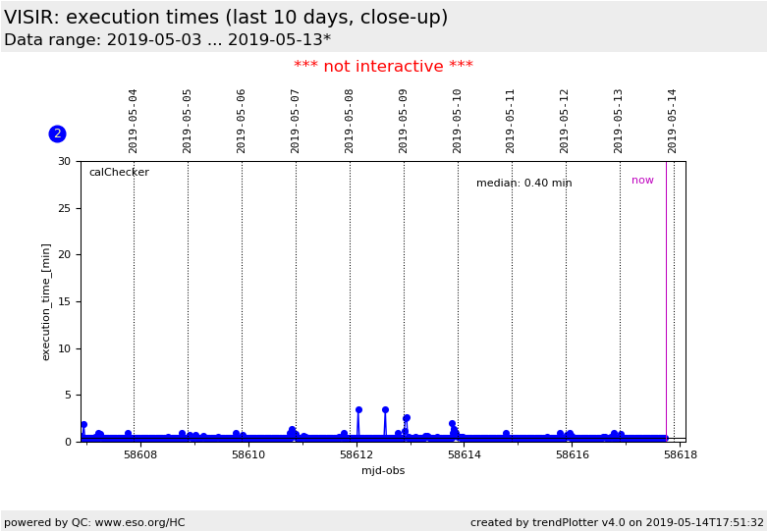
Task: Click the 15 y-axis tick label
Action: [64, 301]
